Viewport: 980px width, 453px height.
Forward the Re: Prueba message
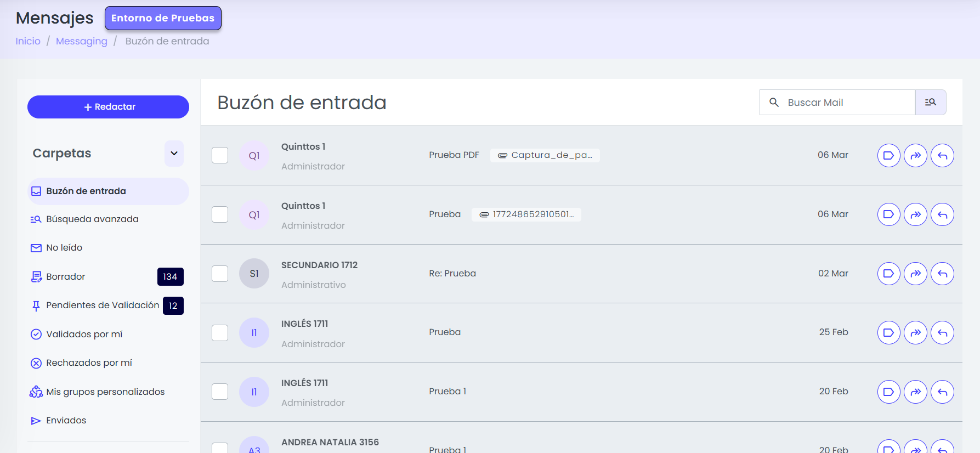pyautogui.click(x=916, y=274)
